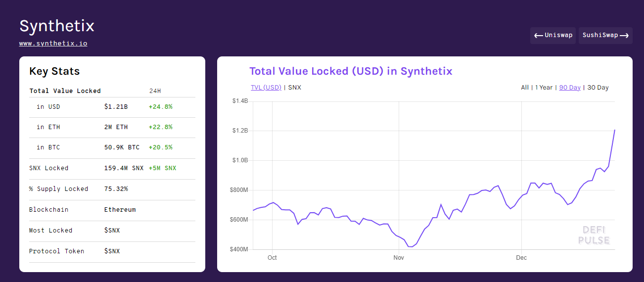Select the 90 Day time range
Image resolution: width=644 pixels, height=282 pixels.
click(570, 88)
